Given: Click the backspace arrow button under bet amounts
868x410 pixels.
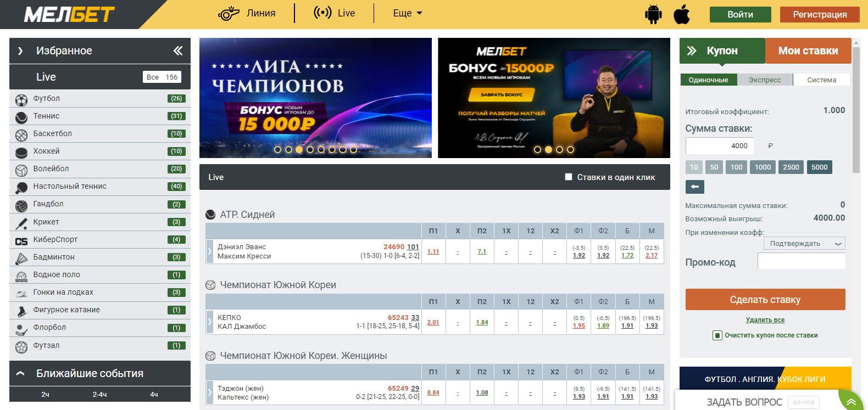Looking at the screenshot, I should tap(695, 187).
